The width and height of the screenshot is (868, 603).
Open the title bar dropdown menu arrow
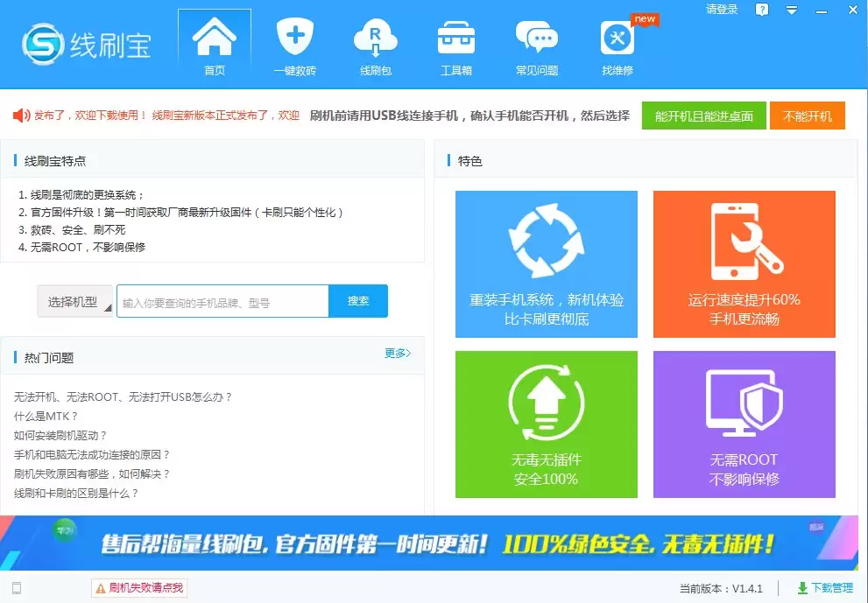(792, 10)
